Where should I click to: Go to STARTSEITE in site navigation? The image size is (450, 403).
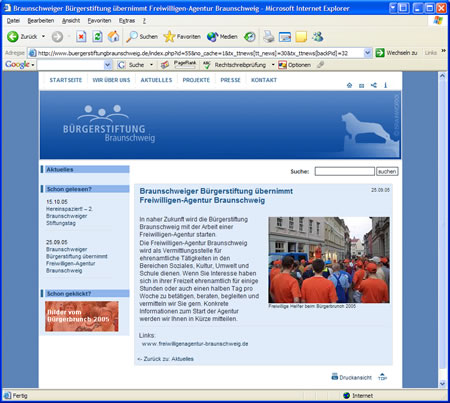(x=66, y=80)
